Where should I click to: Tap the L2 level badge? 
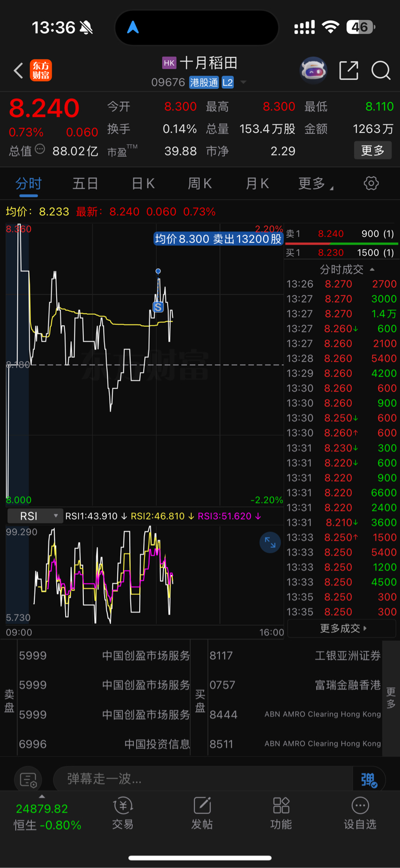pyautogui.click(x=228, y=82)
